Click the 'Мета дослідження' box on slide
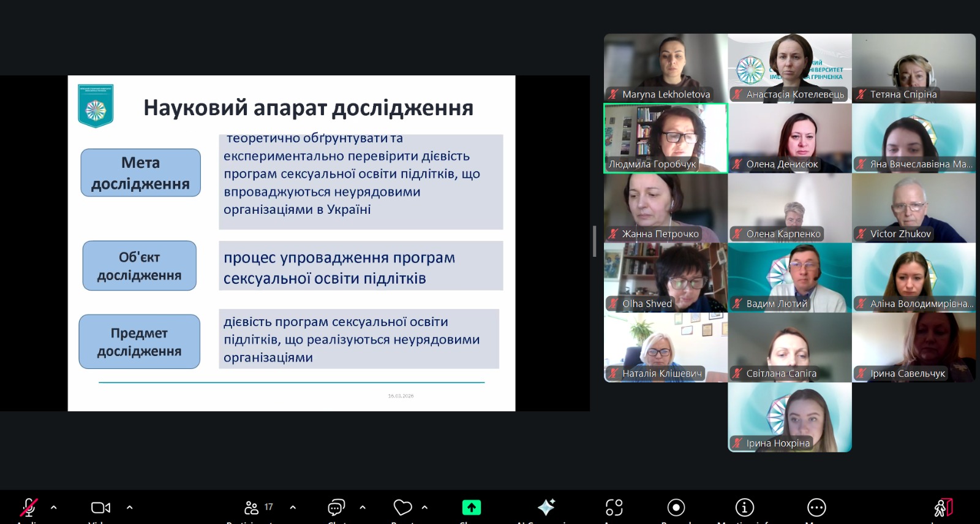 (x=140, y=173)
